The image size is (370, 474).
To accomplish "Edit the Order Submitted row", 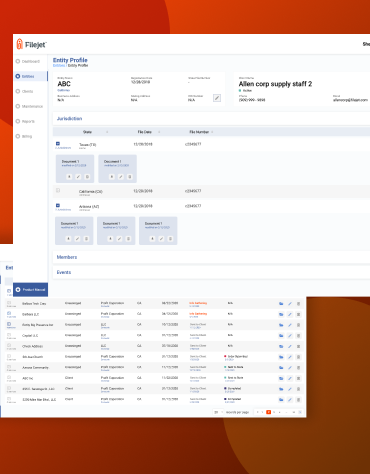I will click(x=290, y=357).
